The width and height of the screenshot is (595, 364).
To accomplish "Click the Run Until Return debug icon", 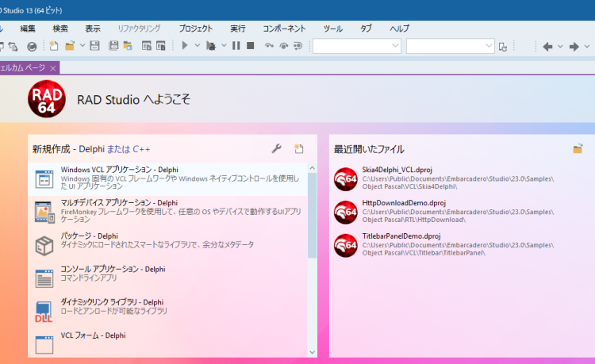I will (x=297, y=46).
